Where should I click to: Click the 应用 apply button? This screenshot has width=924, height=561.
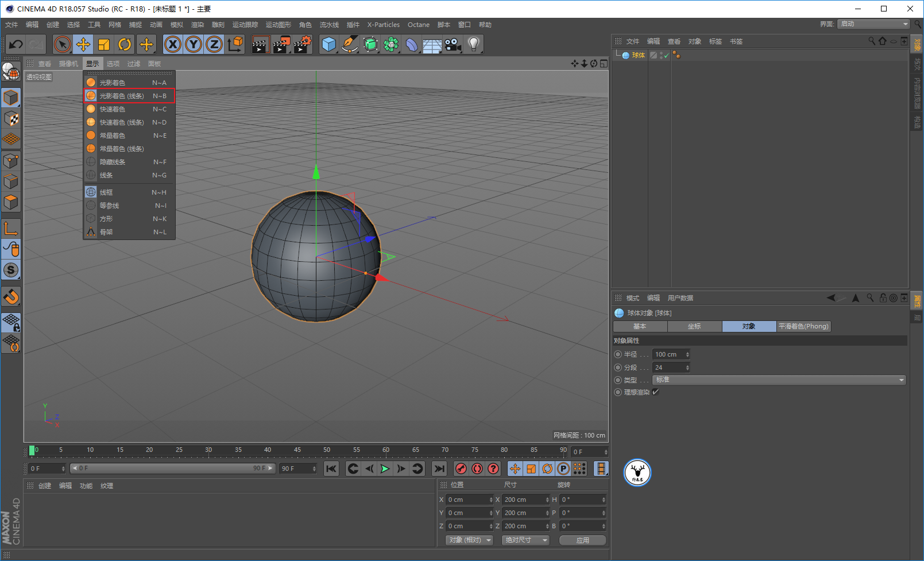click(x=583, y=540)
